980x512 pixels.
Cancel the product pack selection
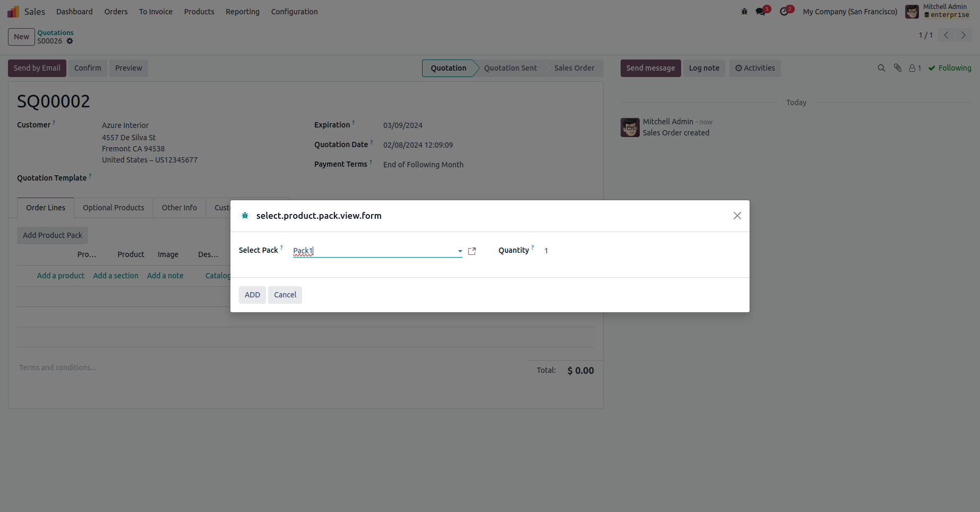[285, 295]
